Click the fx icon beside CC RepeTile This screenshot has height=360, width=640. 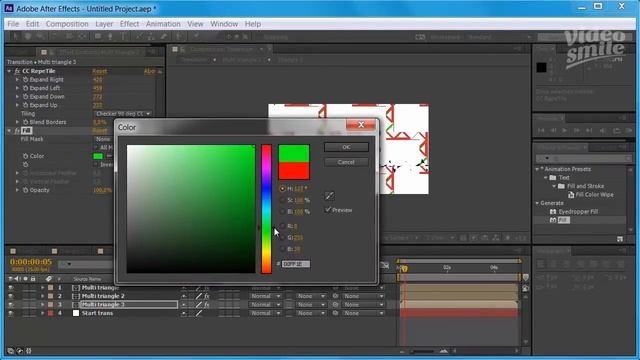(17, 71)
